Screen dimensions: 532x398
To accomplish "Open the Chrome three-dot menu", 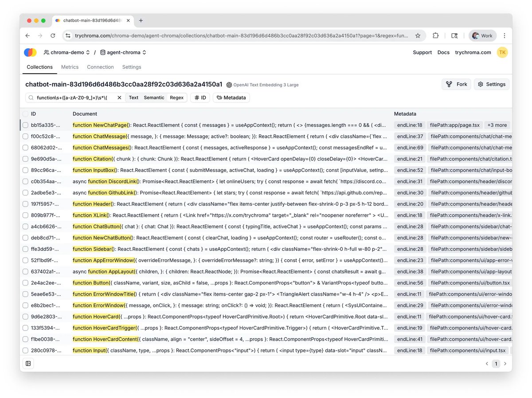I will pyautogui.click(x=505, y=36).
